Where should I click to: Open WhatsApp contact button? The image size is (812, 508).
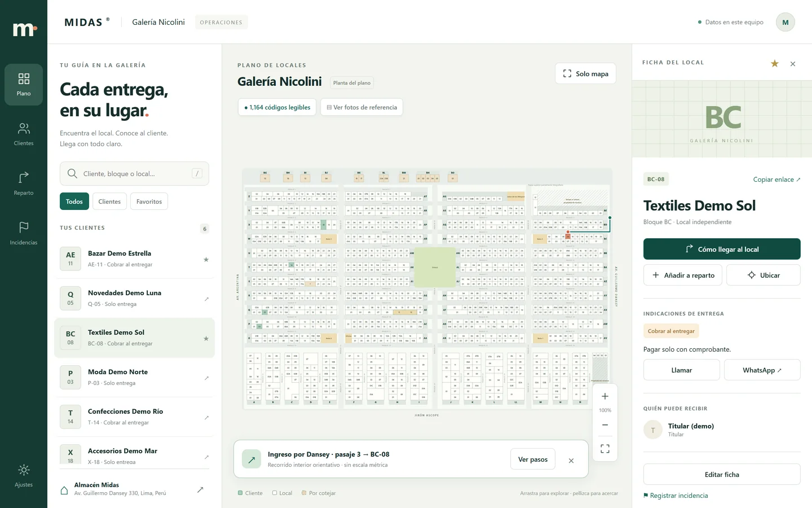[x=762, y=370]
